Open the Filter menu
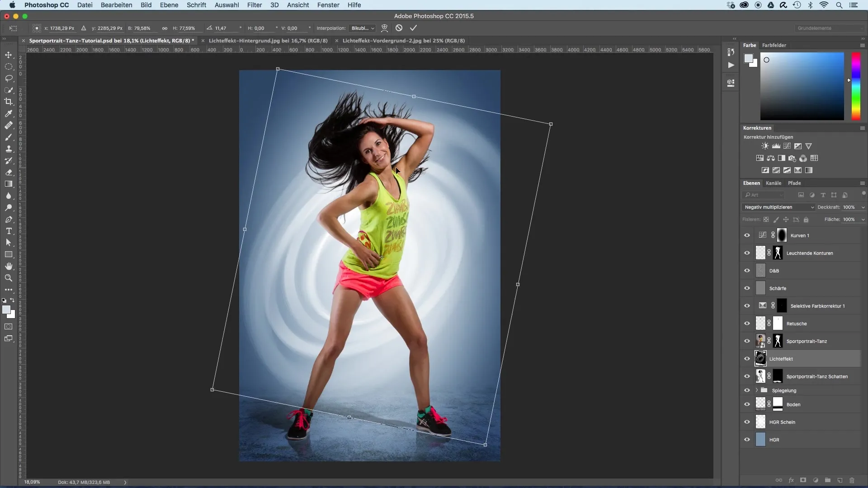 255,5
